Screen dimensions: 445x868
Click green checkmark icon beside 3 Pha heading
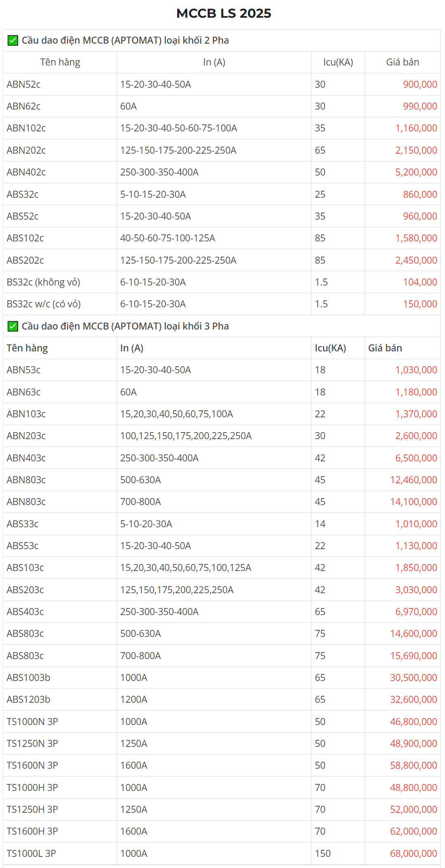[13, 326]
